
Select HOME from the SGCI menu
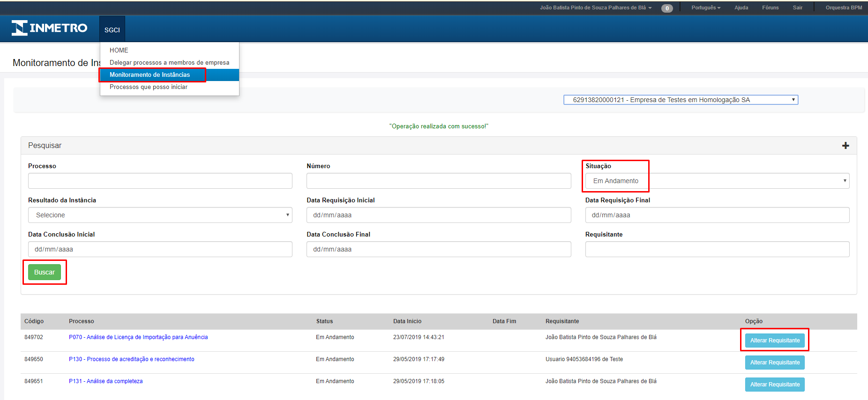[119, 50]
